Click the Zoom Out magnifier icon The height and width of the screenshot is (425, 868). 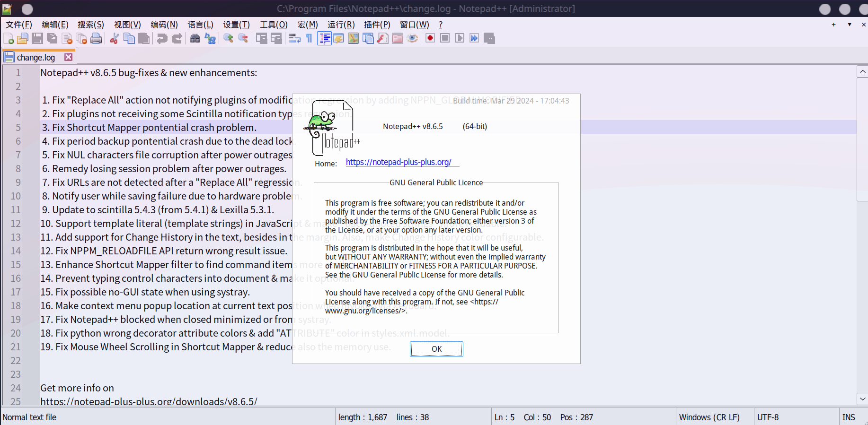(243, 38)
